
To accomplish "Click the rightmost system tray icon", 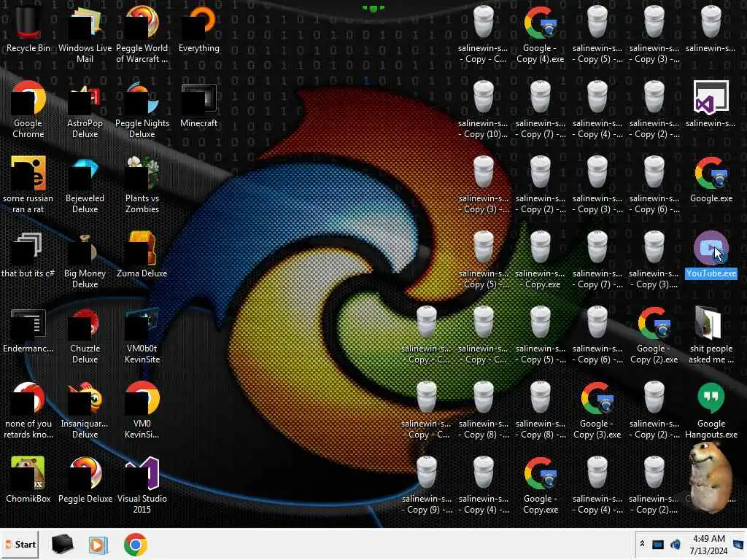I will (x=738, y=544).
